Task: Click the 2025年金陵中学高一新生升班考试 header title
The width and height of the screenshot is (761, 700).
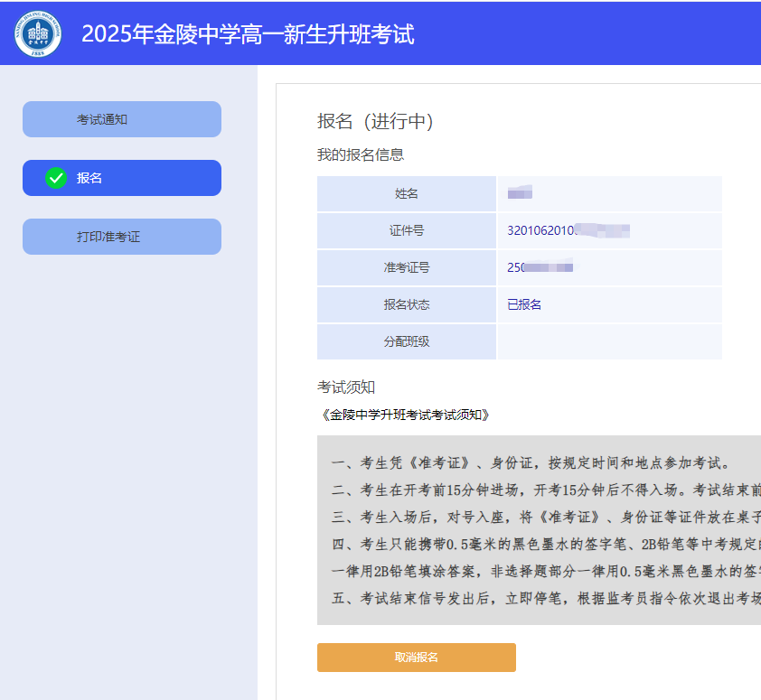Action: click(248, 34)
